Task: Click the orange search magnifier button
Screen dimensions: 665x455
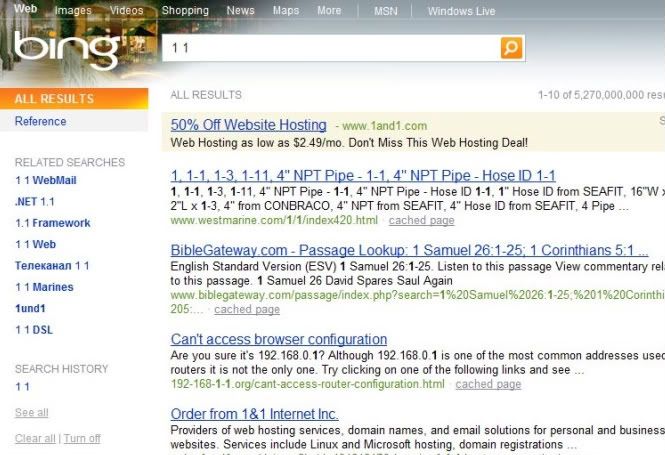Action: (x=511, y=47)
